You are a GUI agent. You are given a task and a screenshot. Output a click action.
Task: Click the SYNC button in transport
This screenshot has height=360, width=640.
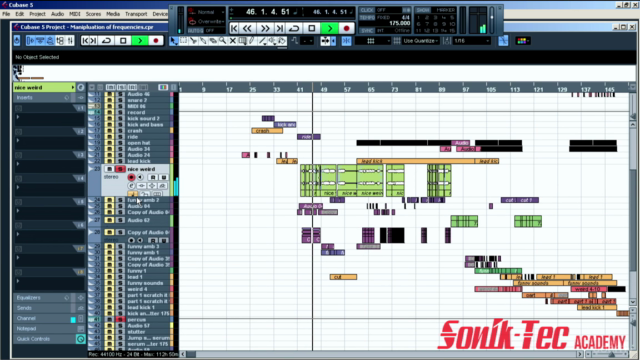[367, 31]
